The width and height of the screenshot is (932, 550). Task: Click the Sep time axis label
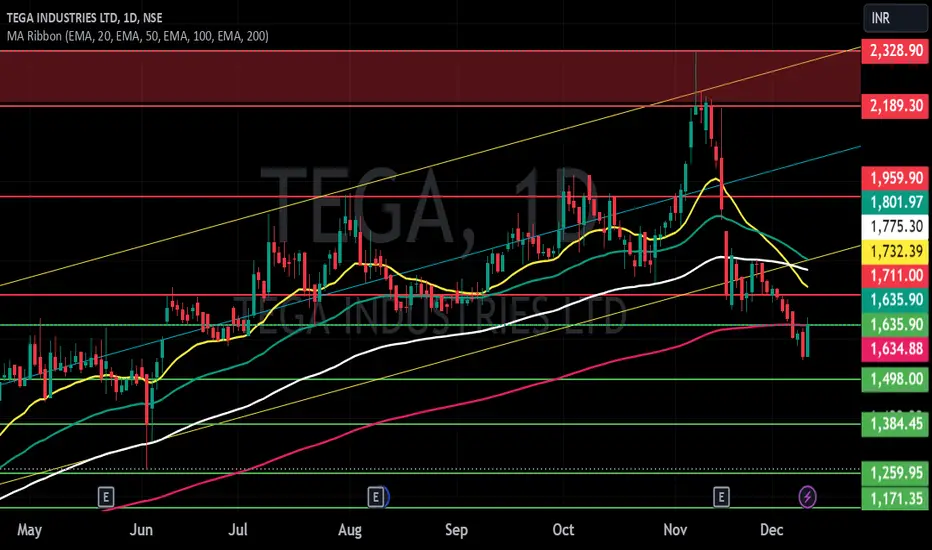[456, 530]
